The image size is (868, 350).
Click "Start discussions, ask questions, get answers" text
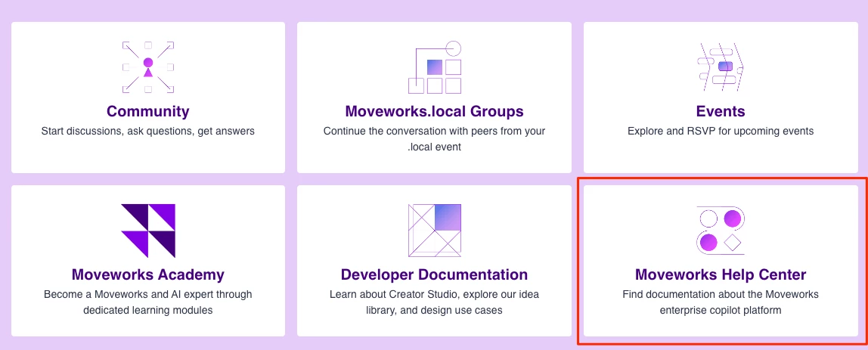147,132
